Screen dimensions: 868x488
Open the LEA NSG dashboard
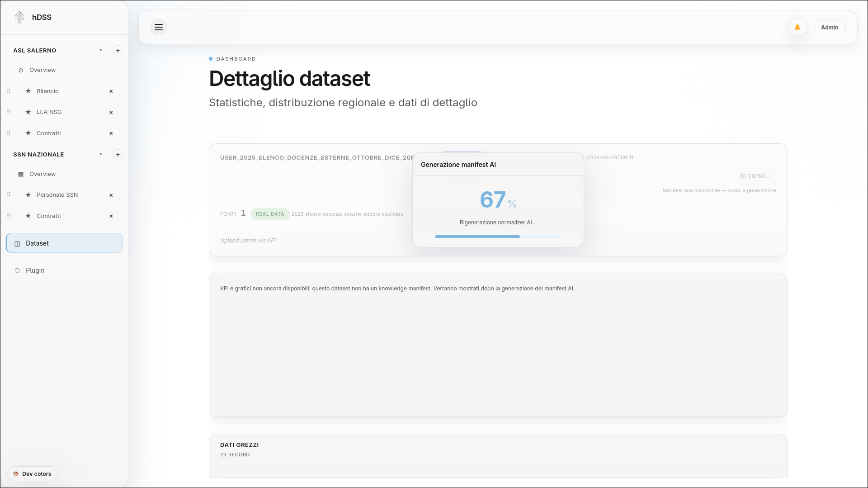(x=49, y=112)
